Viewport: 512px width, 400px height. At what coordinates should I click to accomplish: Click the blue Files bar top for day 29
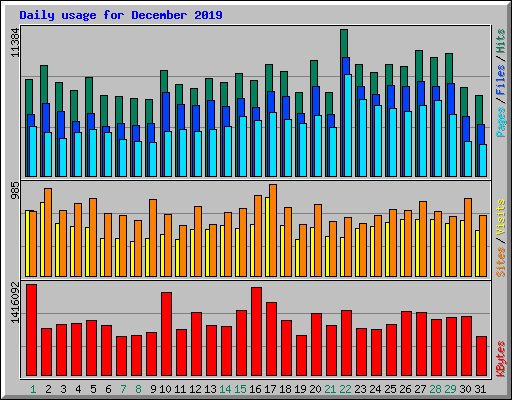451,99
